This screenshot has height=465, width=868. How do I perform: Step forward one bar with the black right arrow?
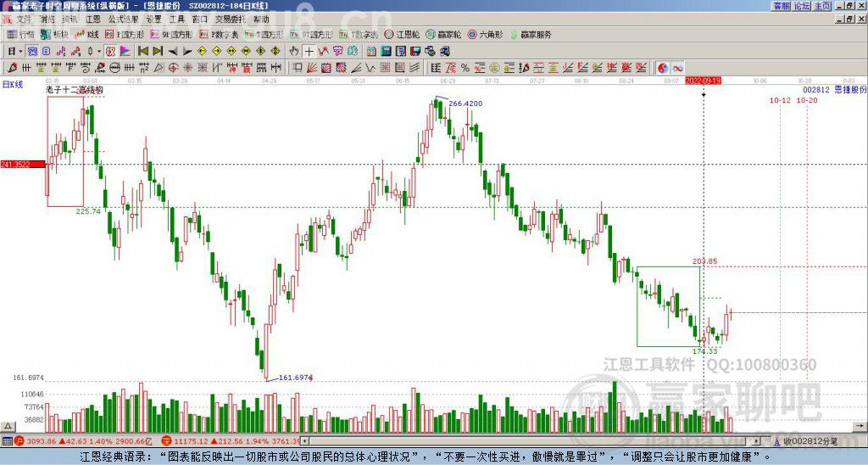click(x=187, y=52)
